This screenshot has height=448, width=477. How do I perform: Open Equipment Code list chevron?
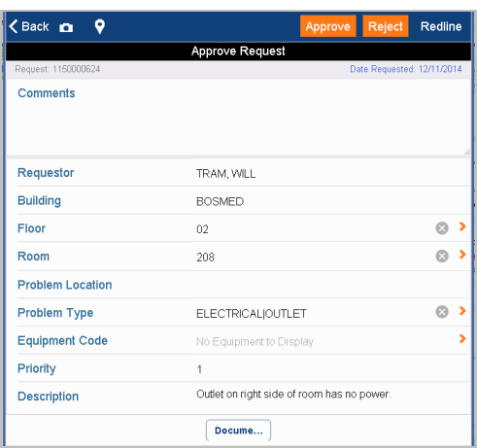(462, 339)
